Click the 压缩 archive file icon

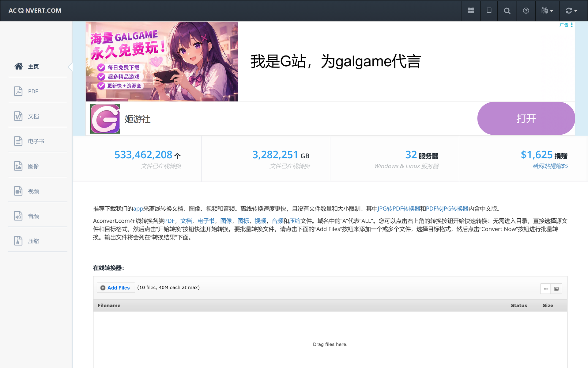[18, 241]
